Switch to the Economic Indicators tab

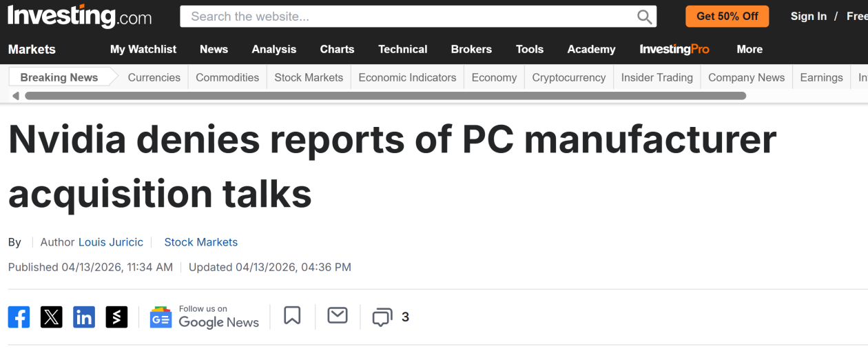(x=407, y=77)
